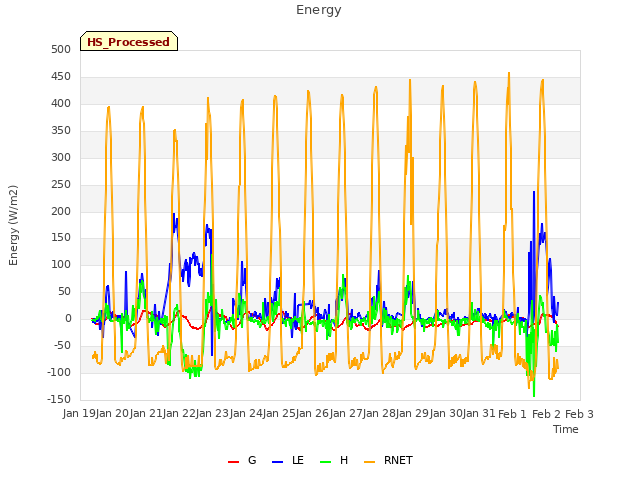Click the 450 y-axis tick label
Screen dimensions: 640x480
coord(61,77)
